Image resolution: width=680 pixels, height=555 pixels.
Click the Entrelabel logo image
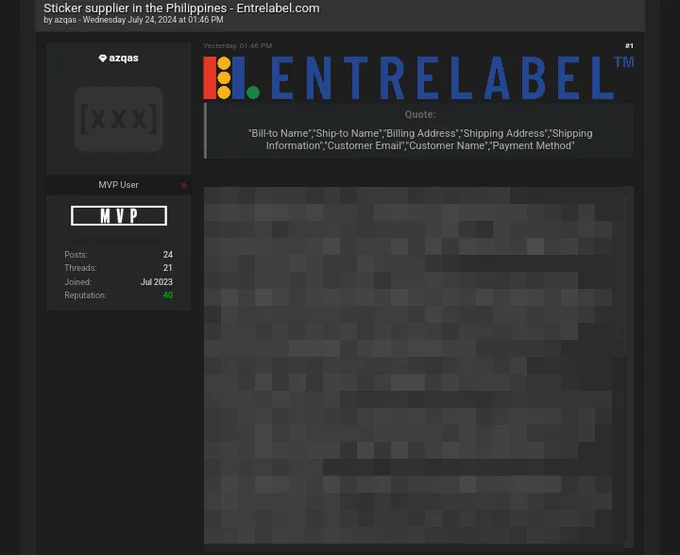(418, 78)
